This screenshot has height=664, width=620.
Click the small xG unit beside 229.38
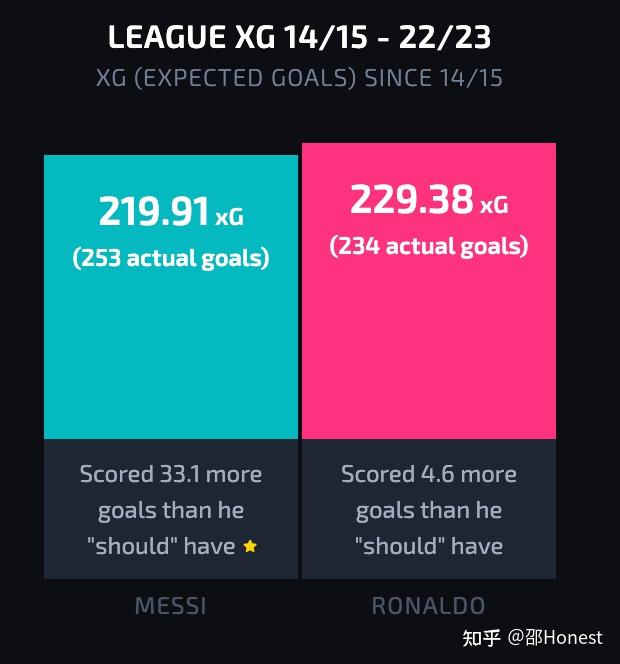point(494,205)
